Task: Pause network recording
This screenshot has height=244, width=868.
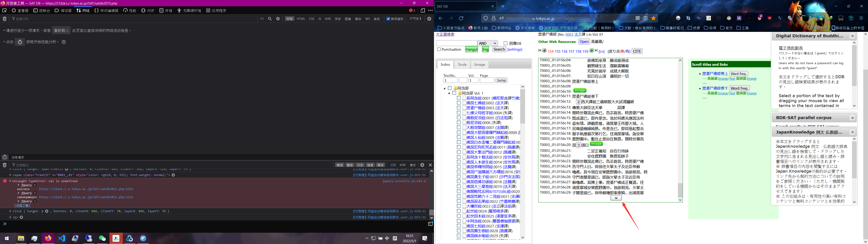Action: [x=262, y=19]
